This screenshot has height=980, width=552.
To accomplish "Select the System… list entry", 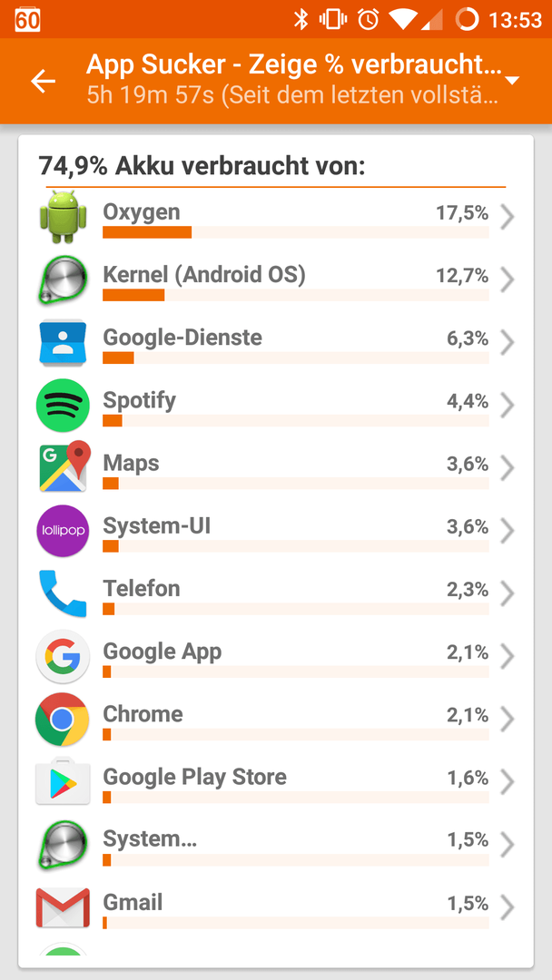I will (x=276, y=845).
